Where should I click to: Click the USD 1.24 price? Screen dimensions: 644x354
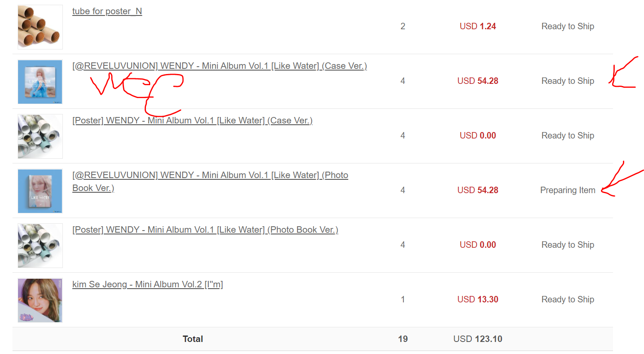tap(478, 26)
